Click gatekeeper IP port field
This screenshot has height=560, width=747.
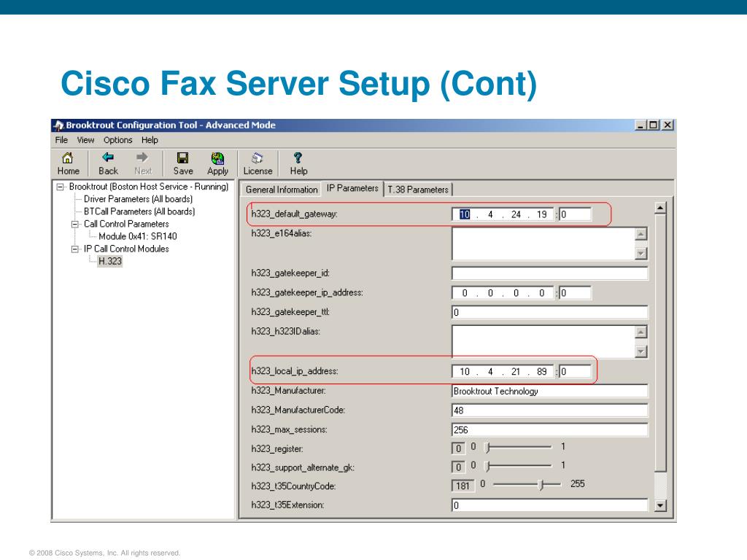tap(575, 293)
